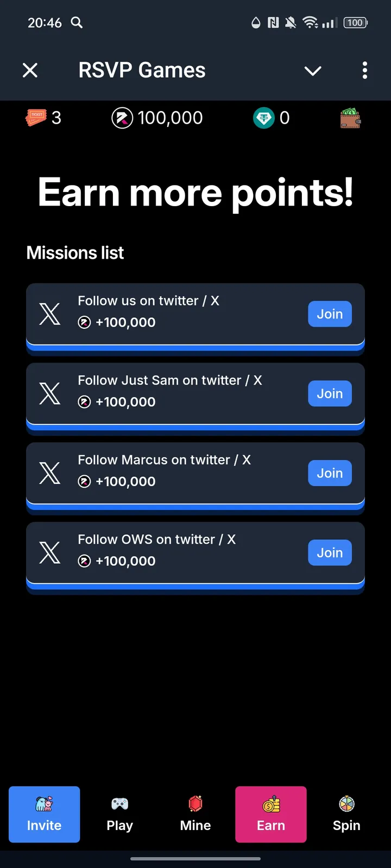
Task: Tap the green gem balance icon
Action: pos(264,118)
